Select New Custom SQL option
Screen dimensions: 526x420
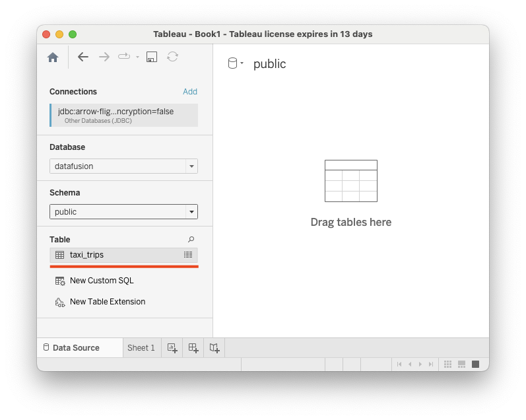click(x=102, y=281)
